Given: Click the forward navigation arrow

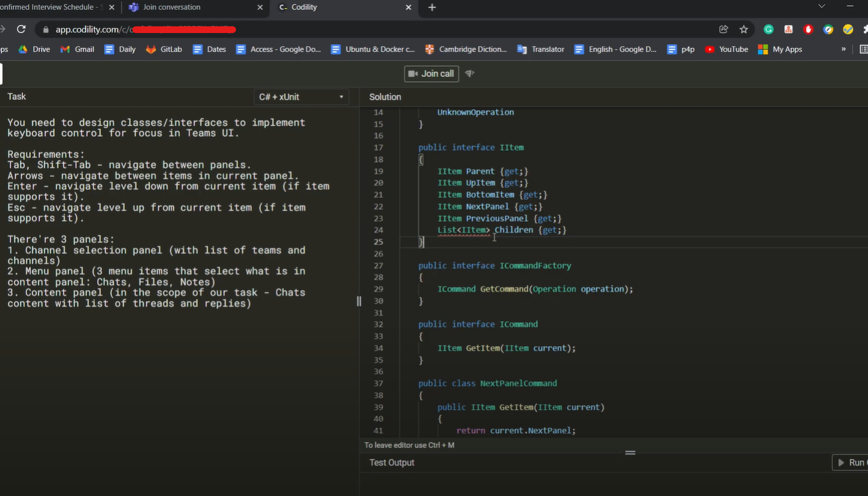Looking at the screenshot, I should click(x=3, y=29).
